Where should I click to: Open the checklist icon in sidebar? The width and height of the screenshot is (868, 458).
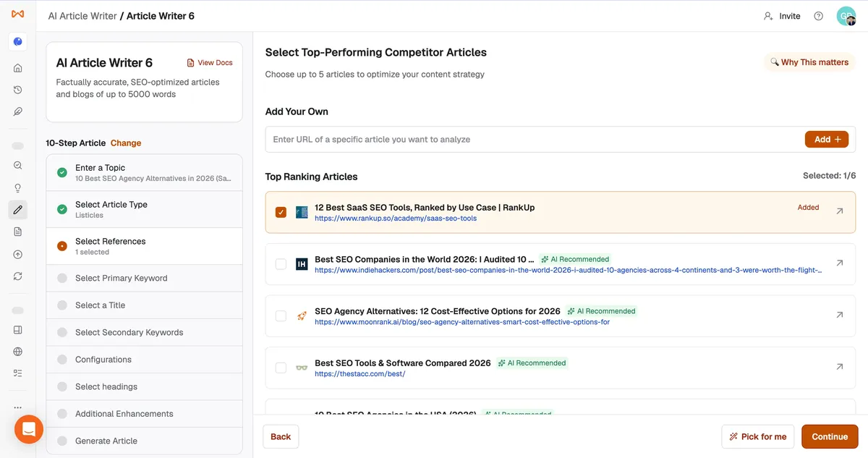tap(18, 373)
